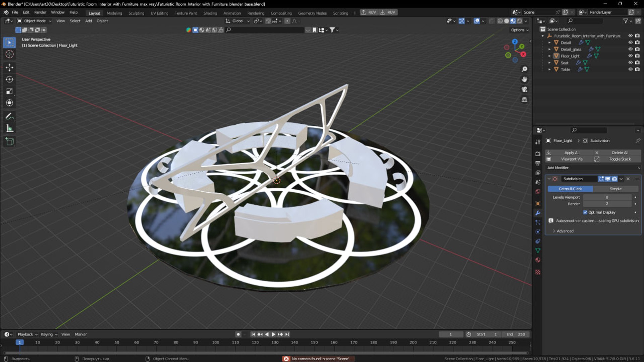Expand the Advanced section of the modifier
This screenshot has width=644, height=362.
coord(565,231)
